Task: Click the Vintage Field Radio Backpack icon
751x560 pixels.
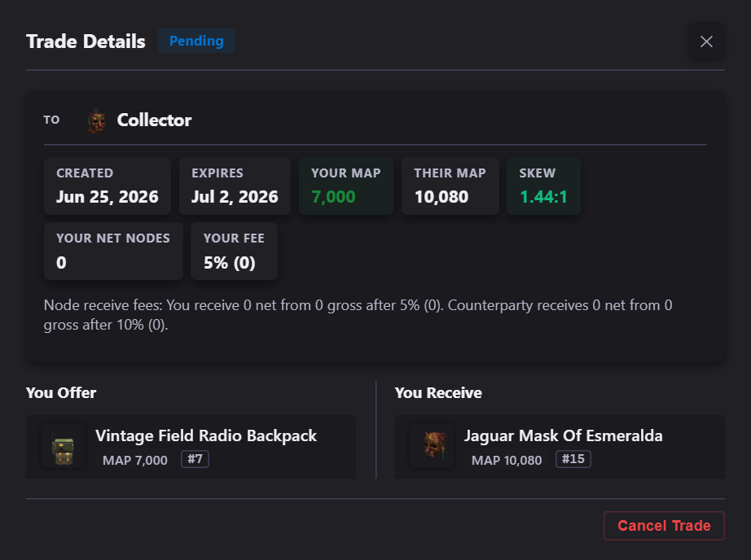Action: [63, 446]
